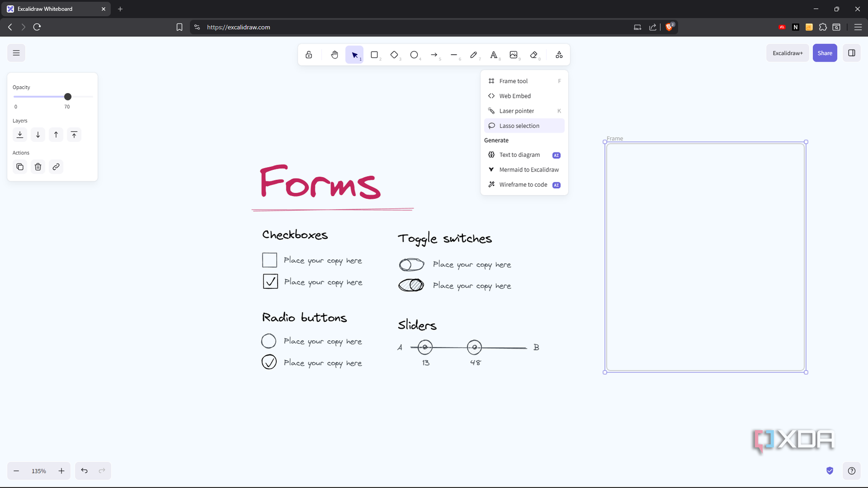This screenshot has height=488, width=868.
Task: Choose Frame tool from the menu
Action: 524,81
